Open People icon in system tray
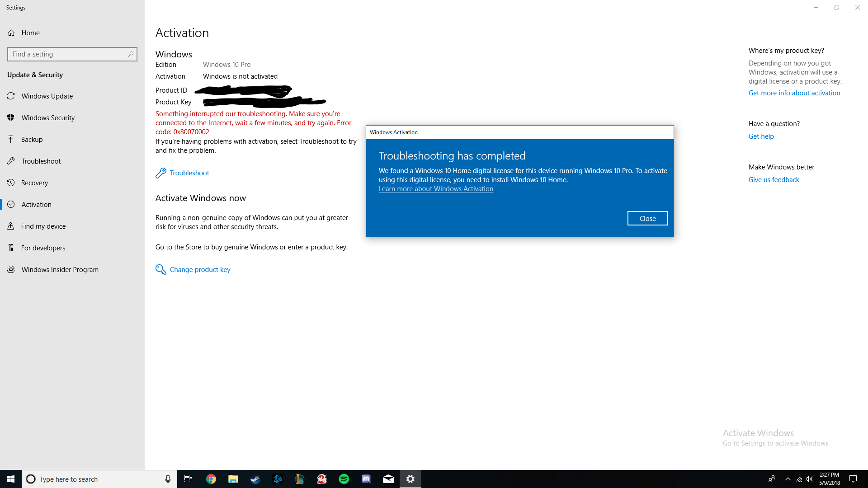868x488 pixels. (772, 479)
